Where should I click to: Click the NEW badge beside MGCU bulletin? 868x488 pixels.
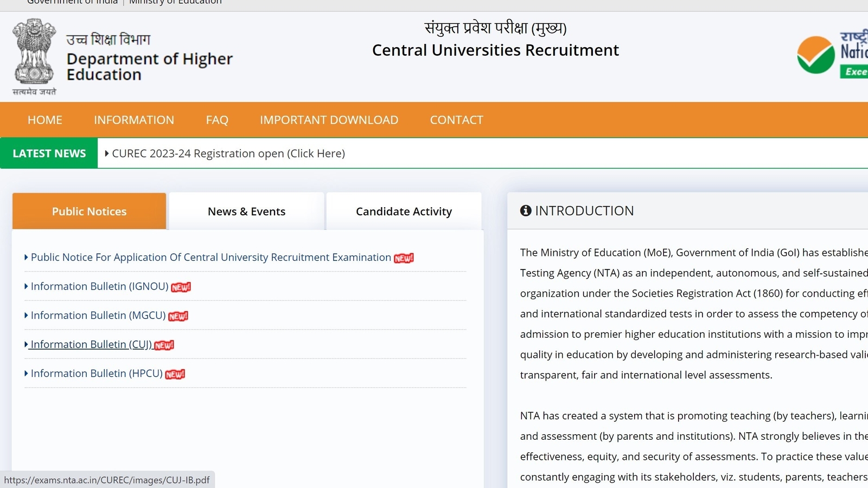pyautogui.click(x=178, y=316)
